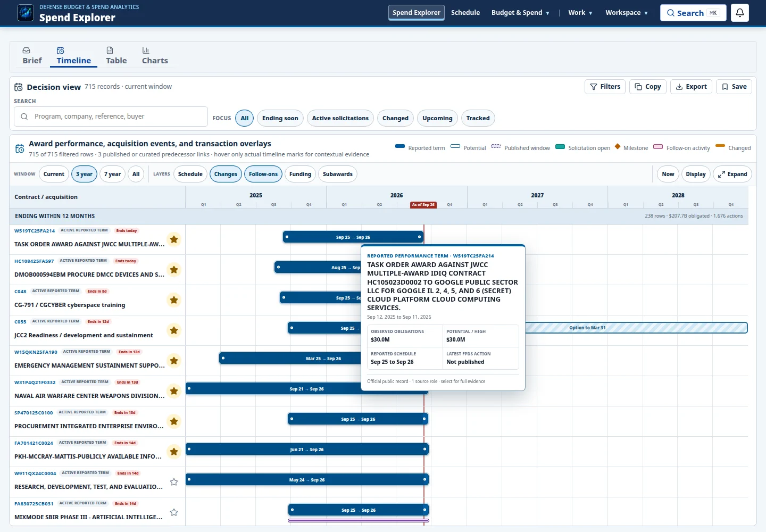Toggle star on PKH-MCCRAY-MATTIS row
The image size is (766, 532).
click(x=174, y=452)
